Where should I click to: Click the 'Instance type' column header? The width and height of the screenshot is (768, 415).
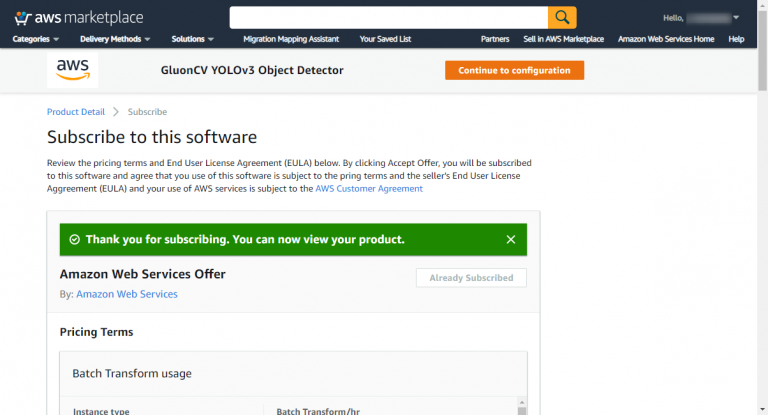tap(101, 411)
